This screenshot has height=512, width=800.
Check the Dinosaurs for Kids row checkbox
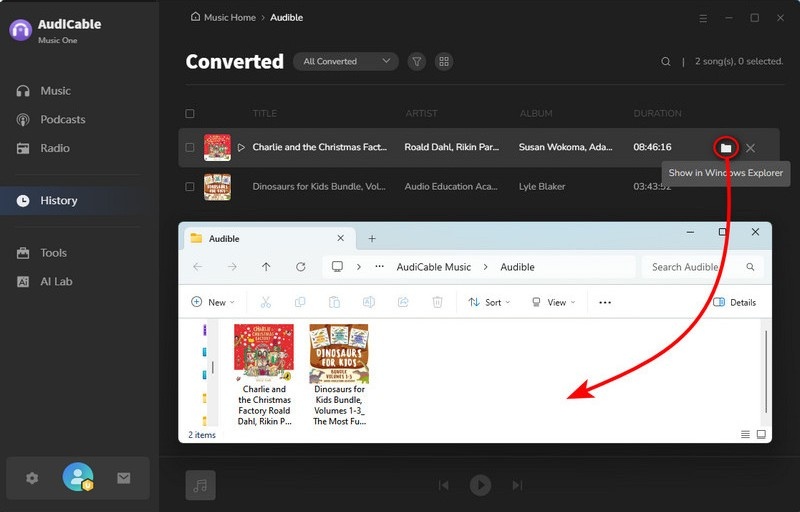(x=190, y=186)
